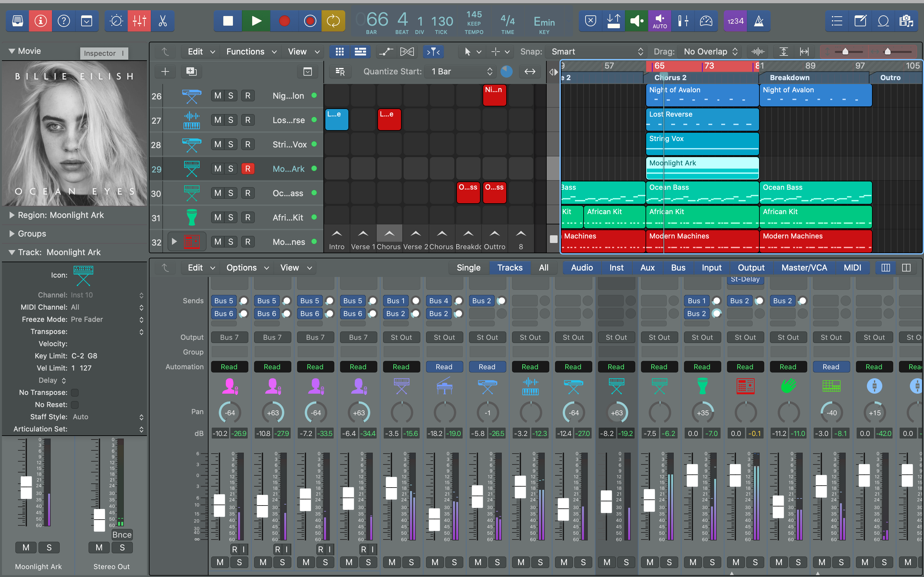Open the Loop Browser icon

coord(883,21)
